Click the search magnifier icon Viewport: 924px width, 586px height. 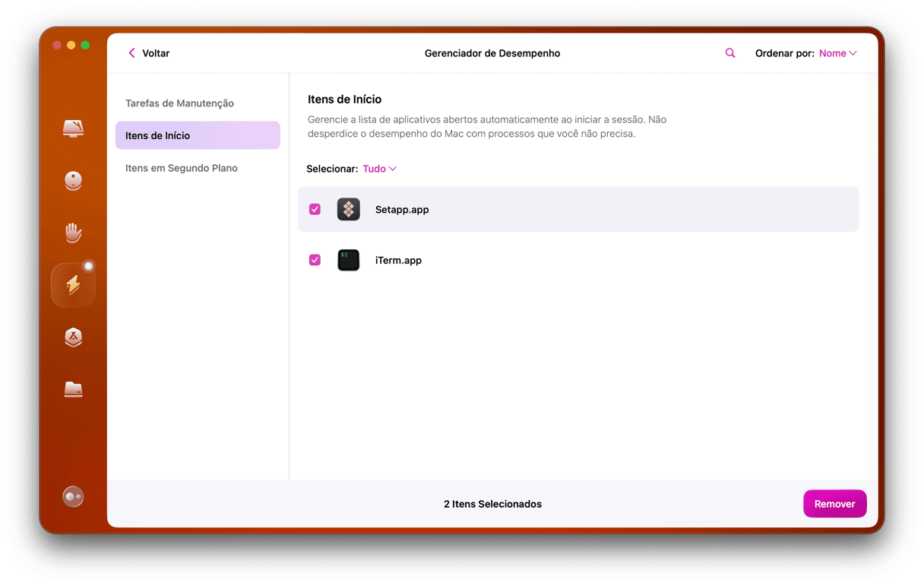730,53
